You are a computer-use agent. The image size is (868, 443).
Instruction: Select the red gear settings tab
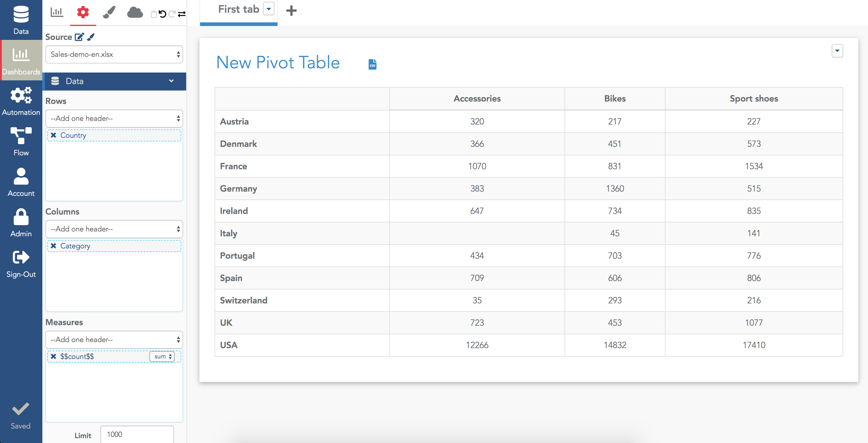[x=83, y=12]
